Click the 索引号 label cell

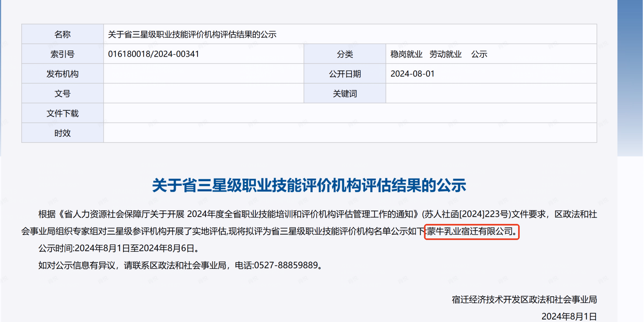coord(63,54)
